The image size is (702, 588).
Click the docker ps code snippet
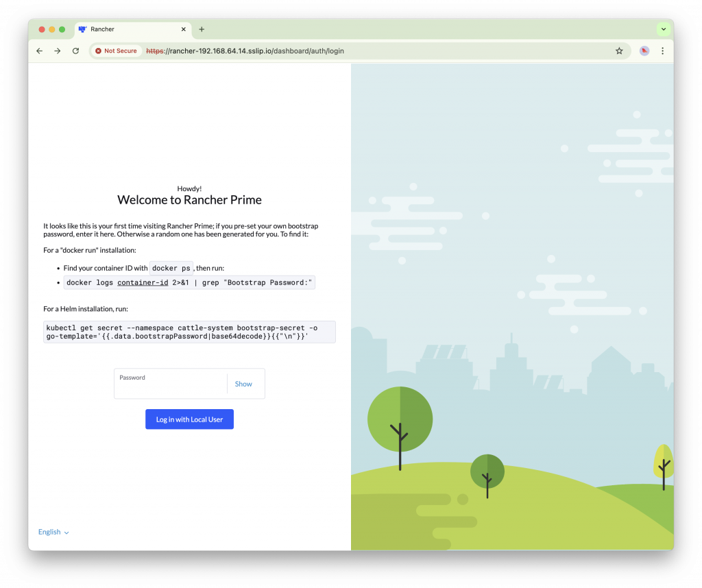(171, 268)
